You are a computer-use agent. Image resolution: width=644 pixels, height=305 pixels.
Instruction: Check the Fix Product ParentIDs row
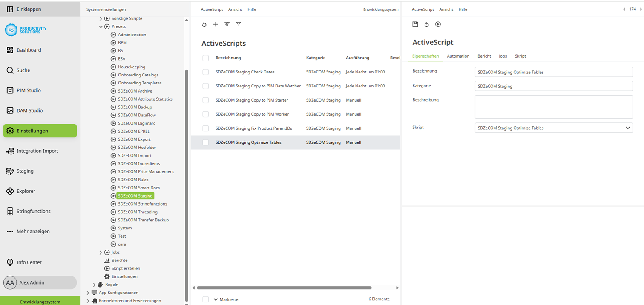[206, 128]
